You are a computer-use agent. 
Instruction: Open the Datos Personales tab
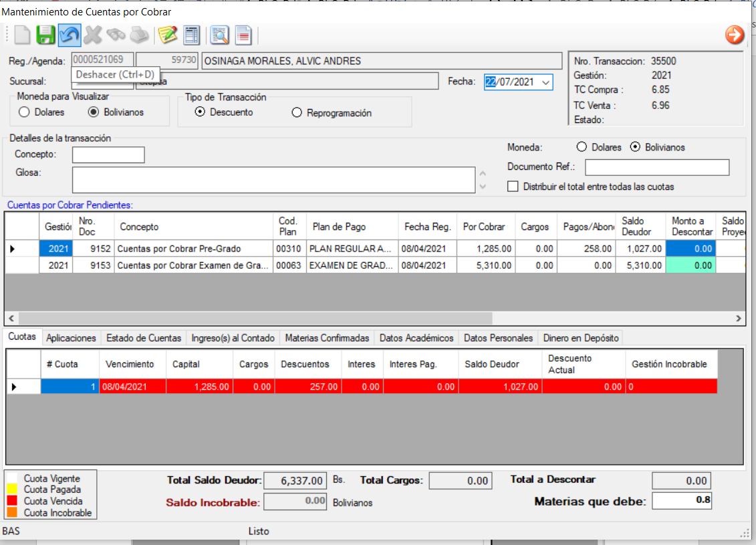498,338
